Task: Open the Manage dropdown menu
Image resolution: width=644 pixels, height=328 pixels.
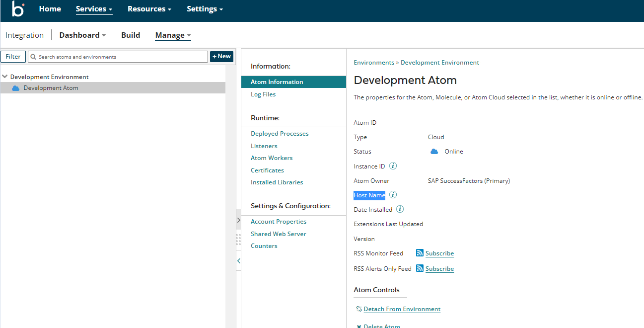Action: (x=173, y=35)
